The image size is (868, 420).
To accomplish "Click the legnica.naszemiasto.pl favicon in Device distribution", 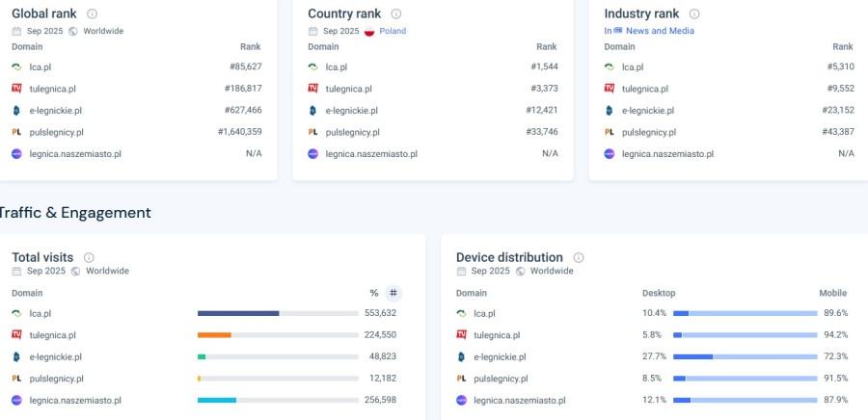I will (461, 400).
